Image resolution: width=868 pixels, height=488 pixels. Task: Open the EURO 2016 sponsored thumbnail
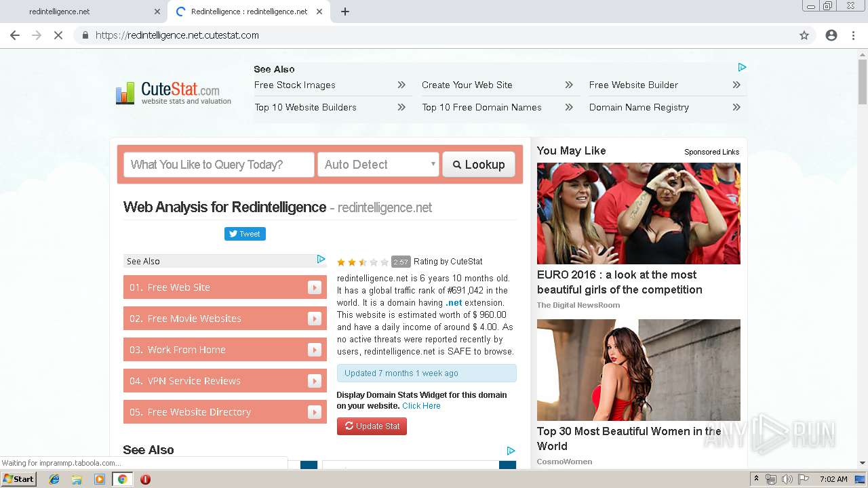[639, 213]
